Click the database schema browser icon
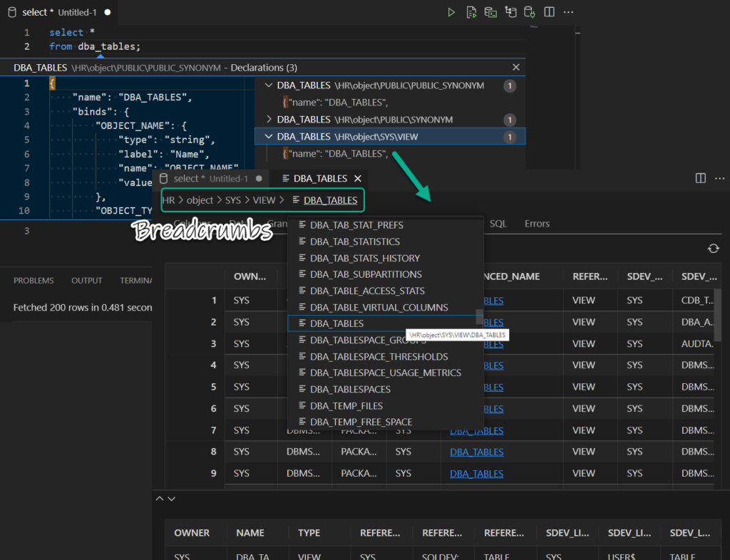 tap(509, 12)
